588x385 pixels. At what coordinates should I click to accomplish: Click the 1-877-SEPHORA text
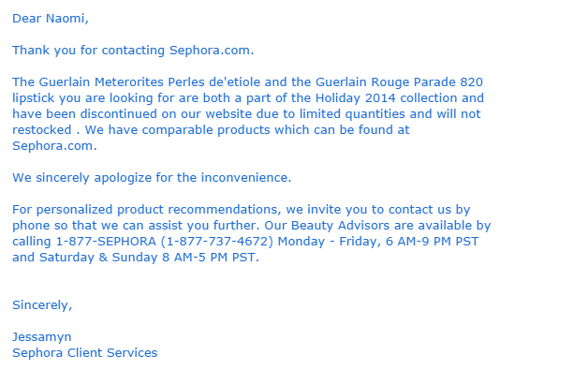click(x=106, y=242)
